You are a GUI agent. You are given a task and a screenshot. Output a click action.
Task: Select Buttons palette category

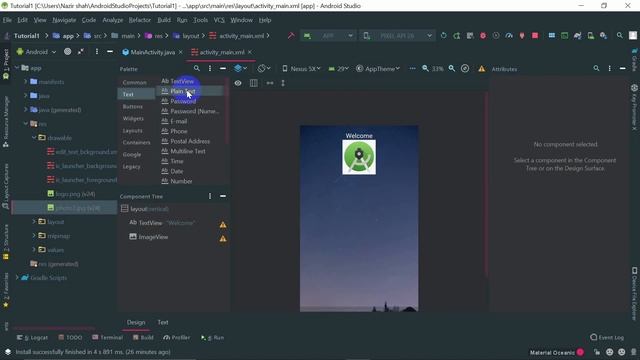coord(133,107)
